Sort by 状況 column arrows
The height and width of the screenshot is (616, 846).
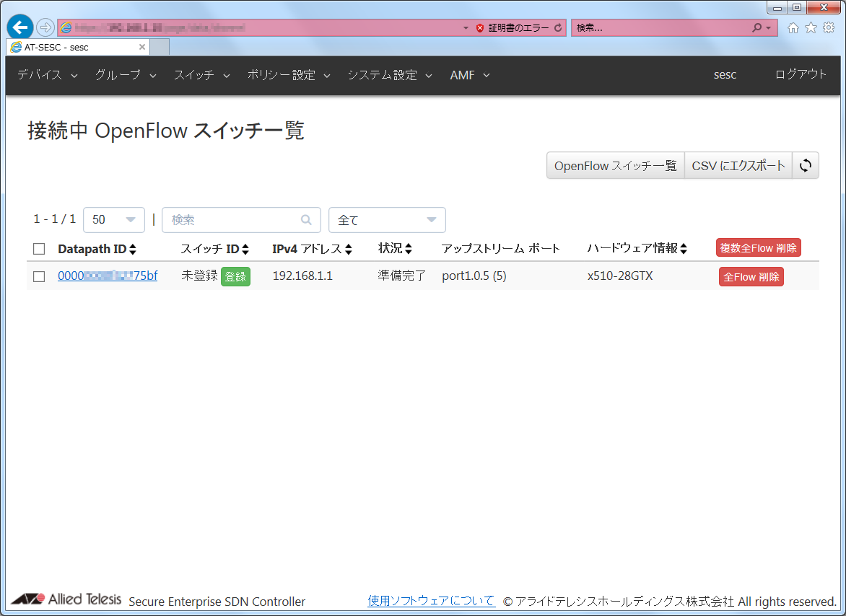point(409,248)
